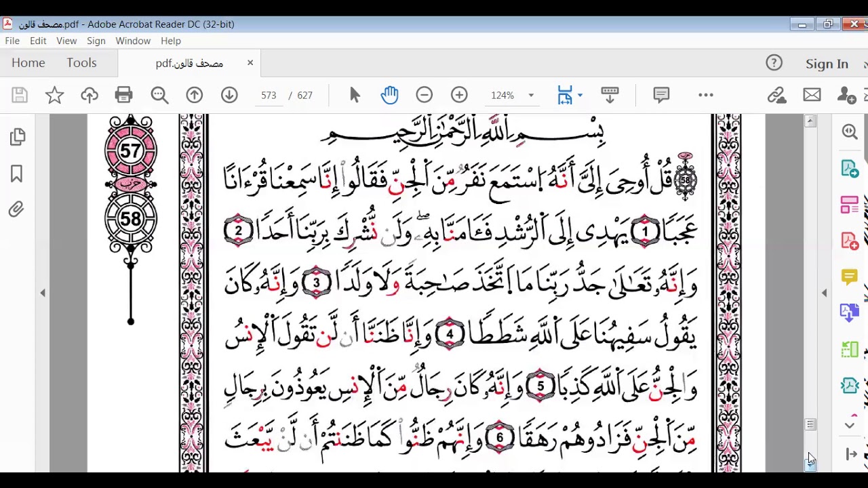Image resolution: width=868 pixels, height=488 pixels.
Task: Open the File menu
Action: 12,41
